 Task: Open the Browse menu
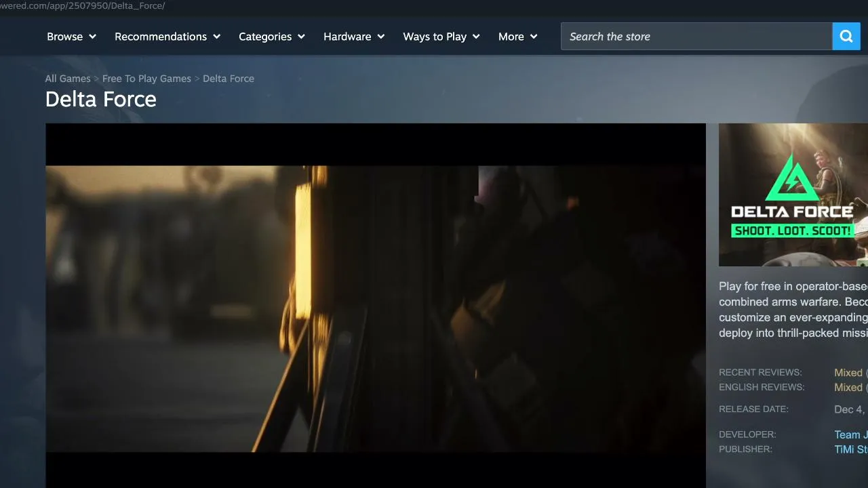(71, 37)
